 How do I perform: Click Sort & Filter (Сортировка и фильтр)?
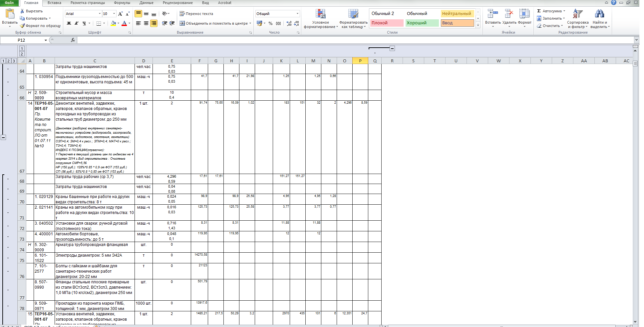tap(578, 19)
